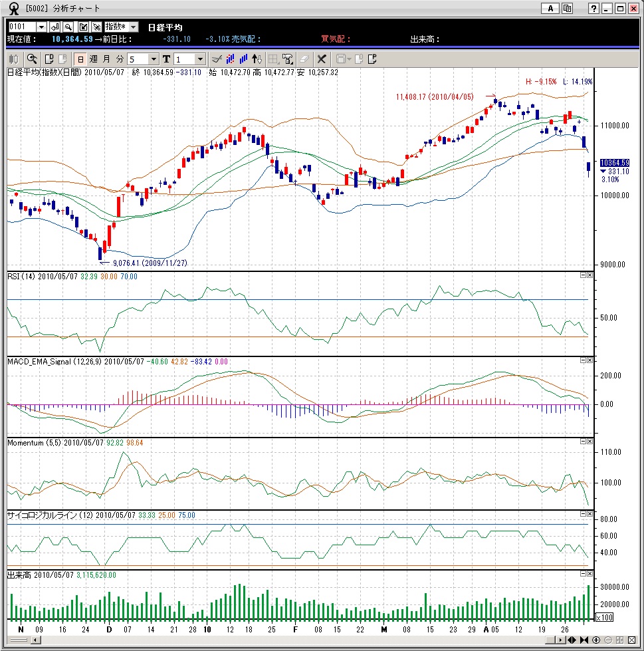Click the H: -9.15% label on chart
The image size is (644, 651).
pyautogui.click(x=541, y=82)
